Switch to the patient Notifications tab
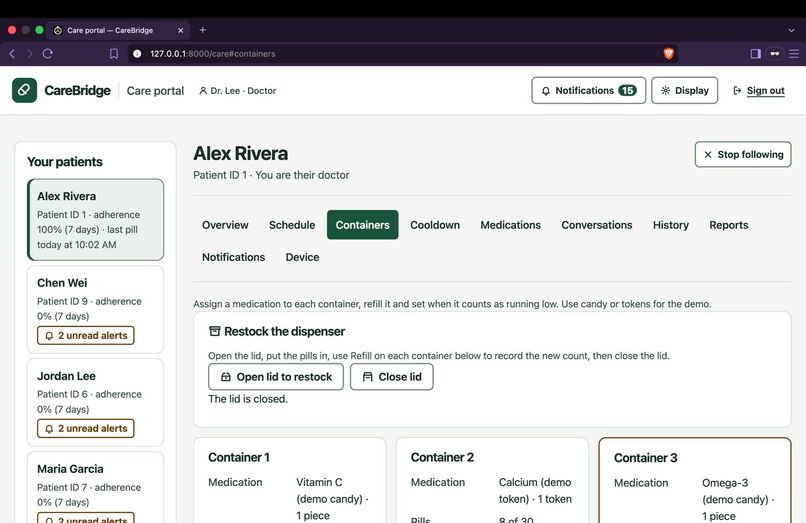The height and width of the screenshot is (523, 806). click(x=233, y=257)
